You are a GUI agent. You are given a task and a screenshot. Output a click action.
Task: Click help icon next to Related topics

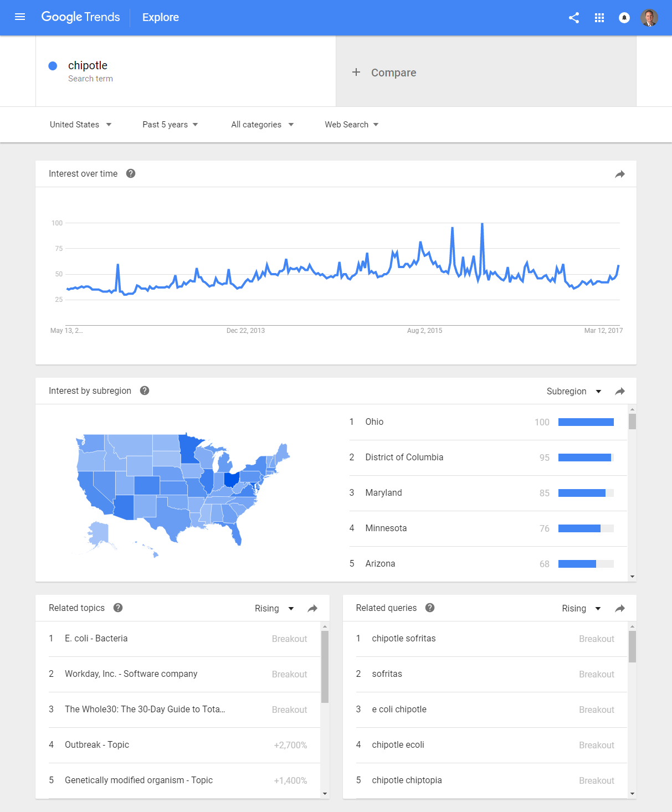pos(118,608)
